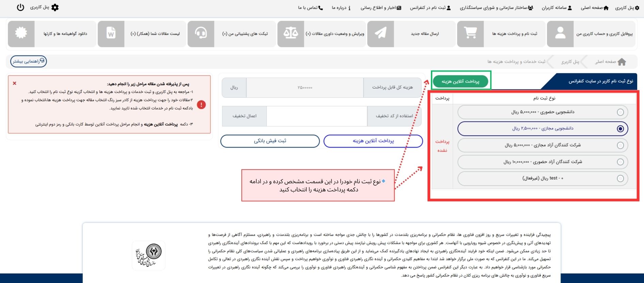This screenshot has height=283, width=644.
Task: Select the test - 0 ریال option
Action: click(x=543, y=178)
